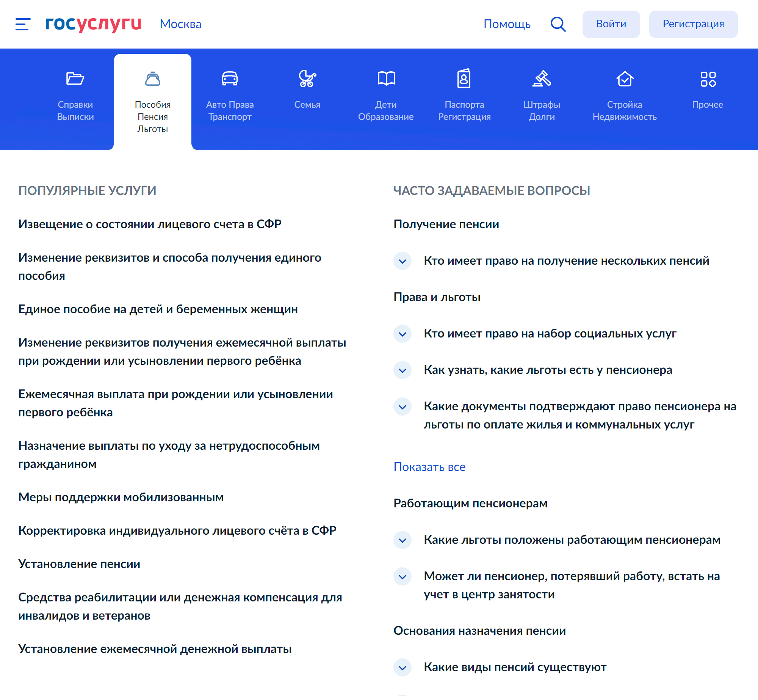Image resolution: width=758 pixels, height=700 pixels.
Task: Click Москва location selector
Action: click(x=181, y=23)
